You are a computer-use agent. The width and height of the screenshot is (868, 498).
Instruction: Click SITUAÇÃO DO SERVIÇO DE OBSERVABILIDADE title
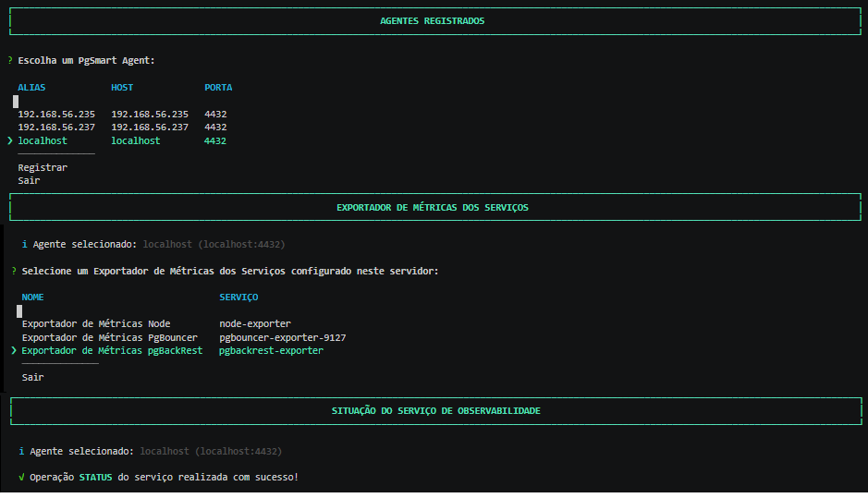tap(436, 410)
